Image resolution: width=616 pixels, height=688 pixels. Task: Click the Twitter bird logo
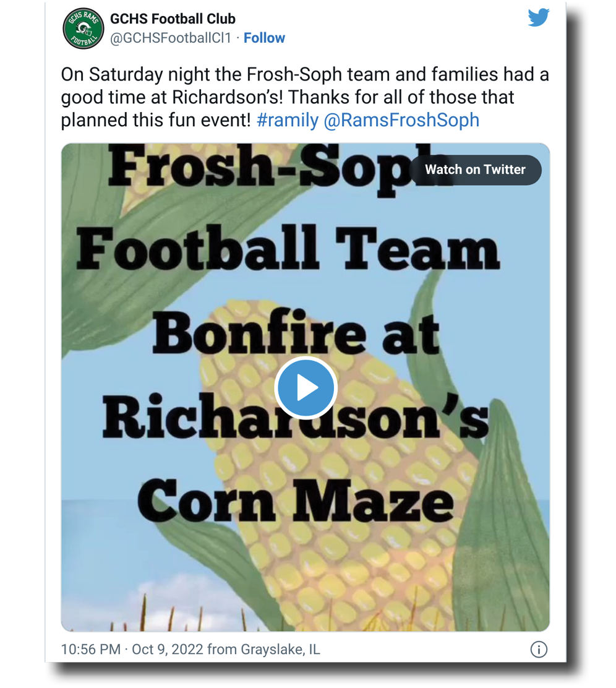538,18
